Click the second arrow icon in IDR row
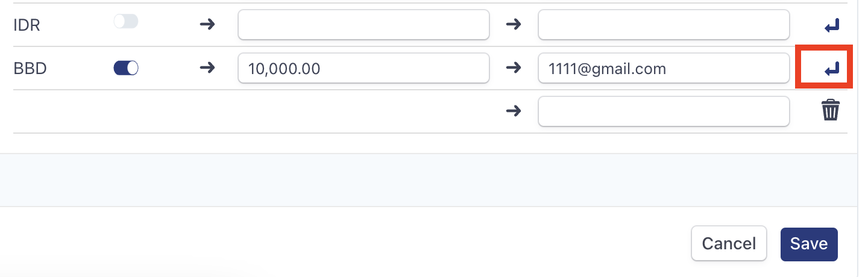The image size is (868, 277). tap(513, 25)
